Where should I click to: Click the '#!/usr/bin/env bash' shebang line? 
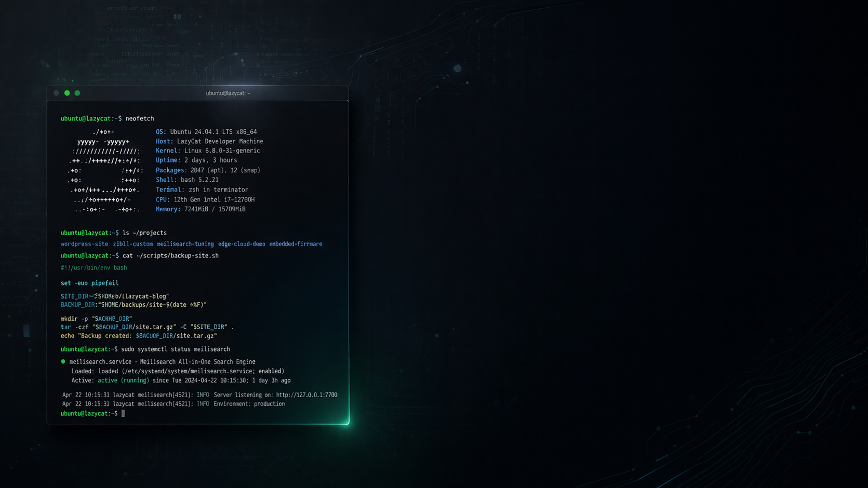[94, 268]
